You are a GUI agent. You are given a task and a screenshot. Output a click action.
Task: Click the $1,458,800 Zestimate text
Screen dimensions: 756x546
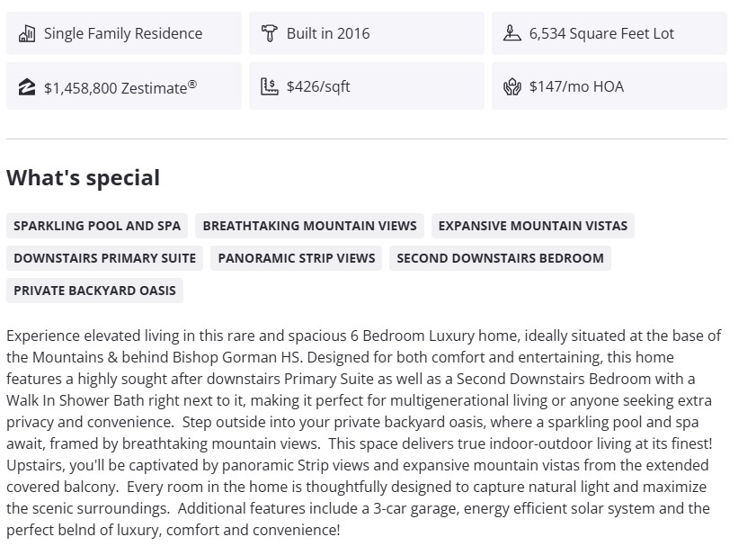[120, 87]
